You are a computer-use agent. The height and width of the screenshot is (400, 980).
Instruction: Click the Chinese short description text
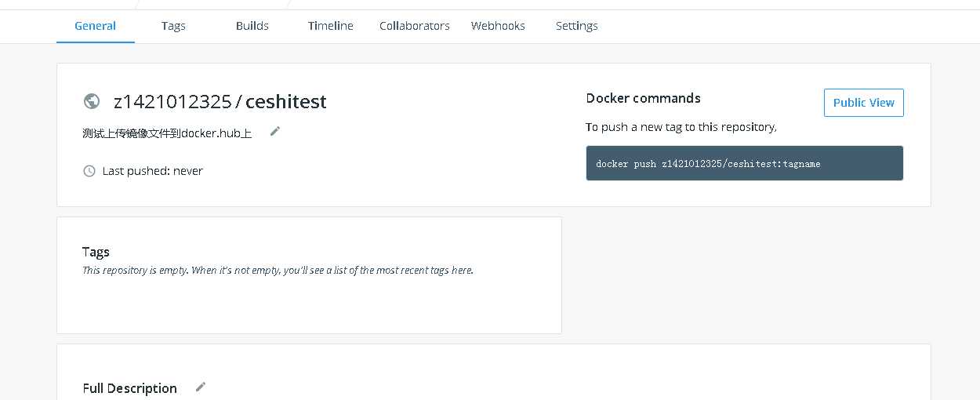pyautogui.click(x=167, y=133)
